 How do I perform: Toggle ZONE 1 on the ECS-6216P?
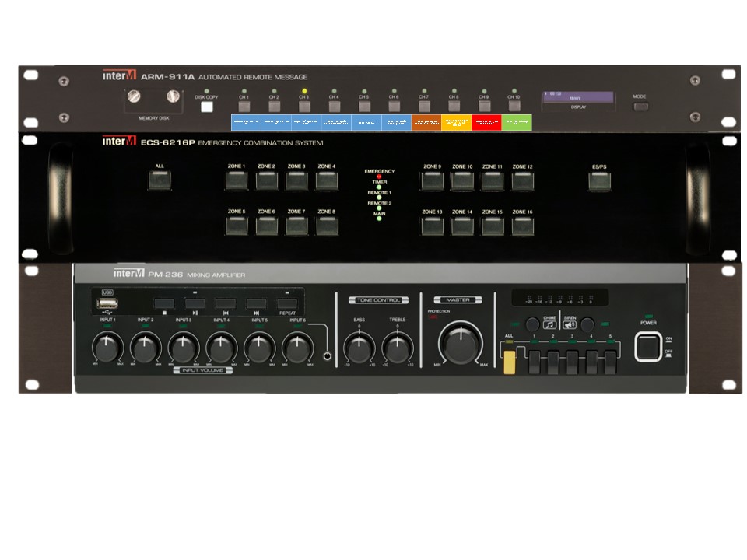pyautogui.click(x=237, y=181)
